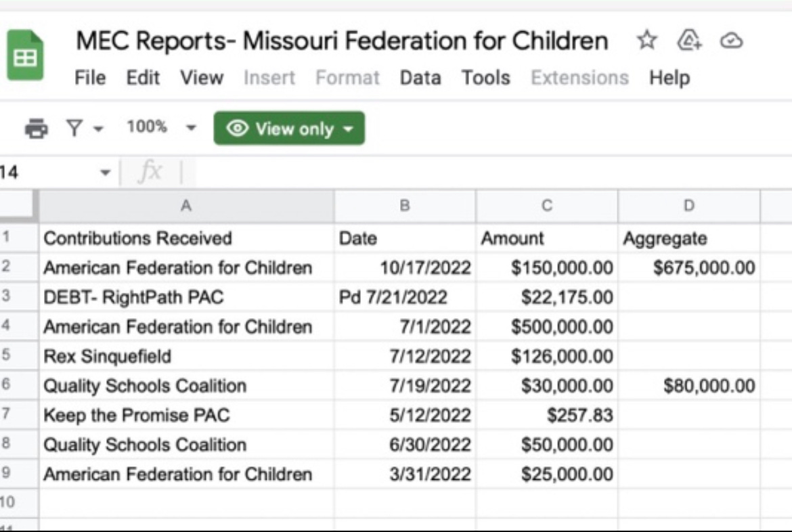Click the add to Drive shortcut icon
The width and height of the screenshot is (792, 532).
point(689,40)
